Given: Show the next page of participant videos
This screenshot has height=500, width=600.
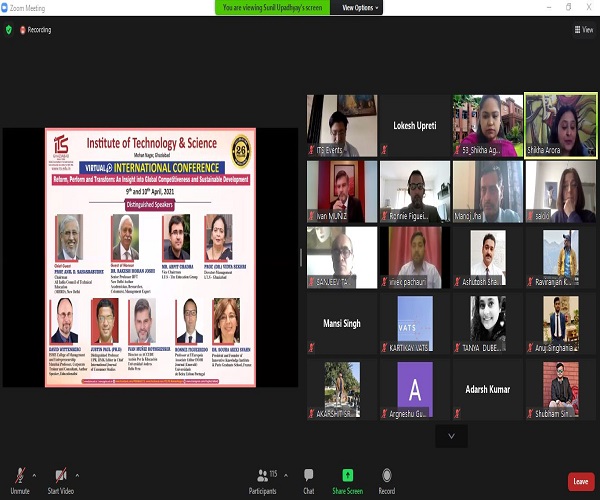Looking at the screenshot, I should click(x=452, y=436).
